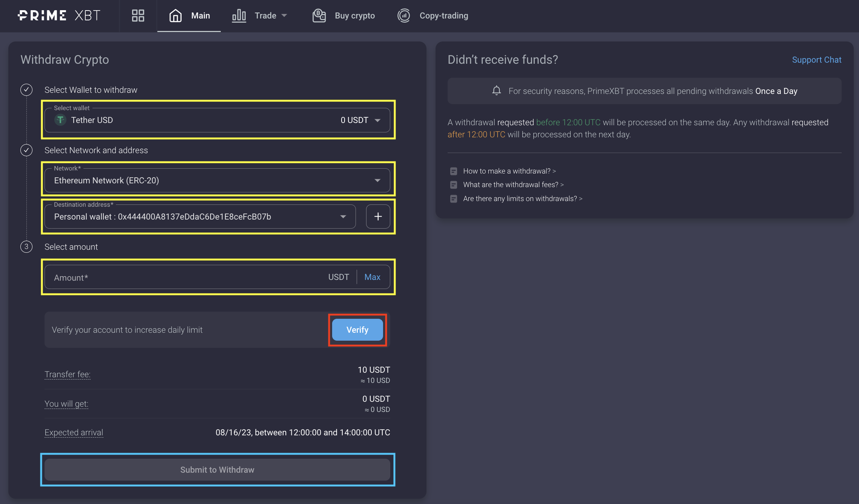Open the Trade menu arrow
This screenshot has height=504, width=859.
(x=284, y=15)
